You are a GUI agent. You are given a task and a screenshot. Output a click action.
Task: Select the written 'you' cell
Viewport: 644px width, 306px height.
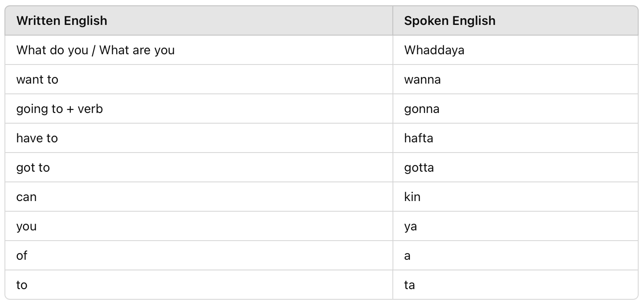tap(199, 226)
